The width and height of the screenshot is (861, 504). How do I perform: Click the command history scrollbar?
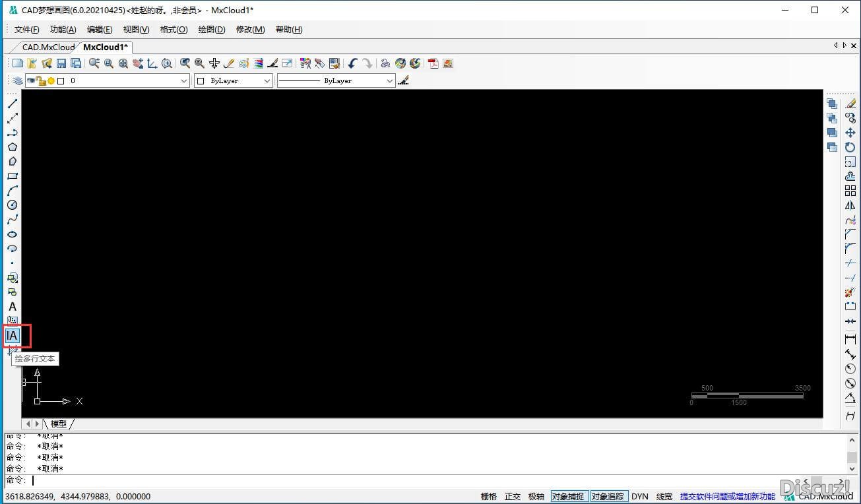851,454
